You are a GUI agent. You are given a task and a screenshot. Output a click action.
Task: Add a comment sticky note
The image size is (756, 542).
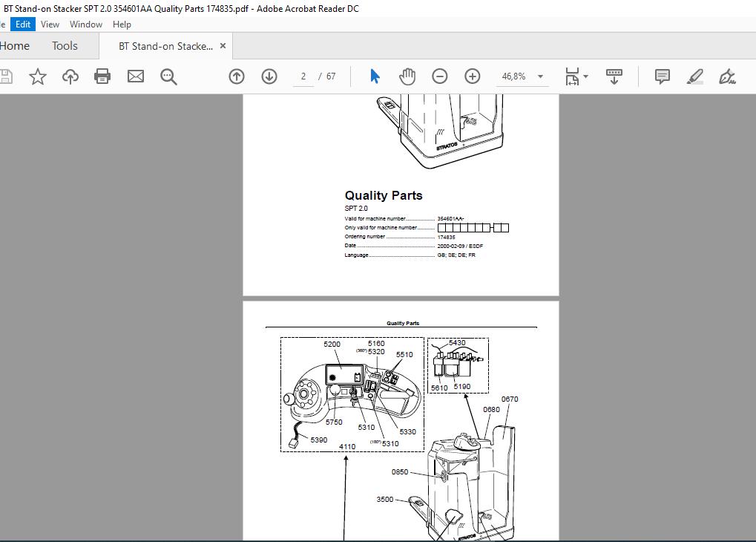coord(662,76)
